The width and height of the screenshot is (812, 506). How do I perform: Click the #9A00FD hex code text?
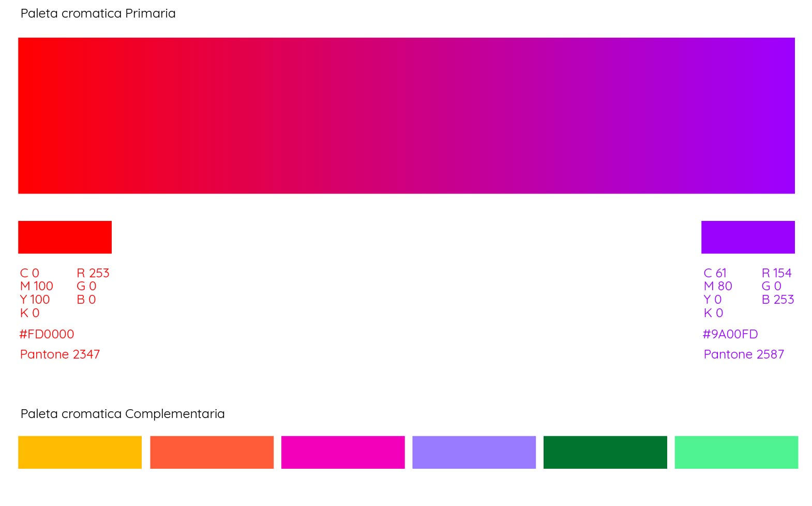pyautogui.click(x=730, y=334)
